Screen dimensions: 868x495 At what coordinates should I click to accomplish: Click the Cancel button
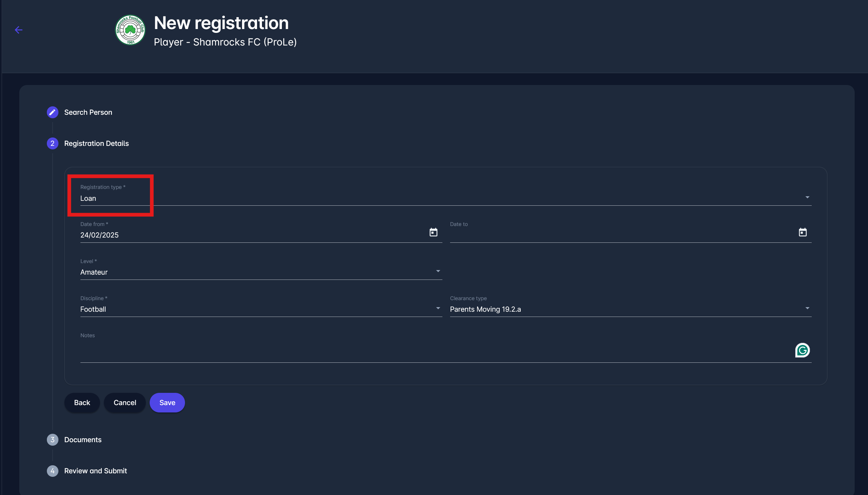click(x=124, y=403)
